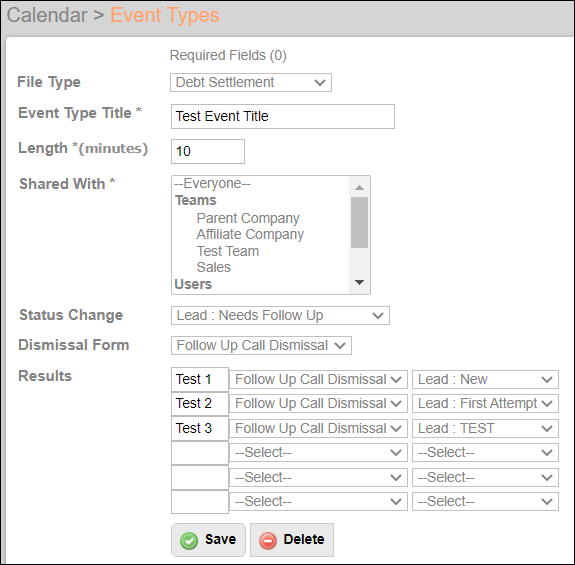Click the Shared With list scroll up arrow
This screenshot has width=575, height=565.
pos(359,187)
